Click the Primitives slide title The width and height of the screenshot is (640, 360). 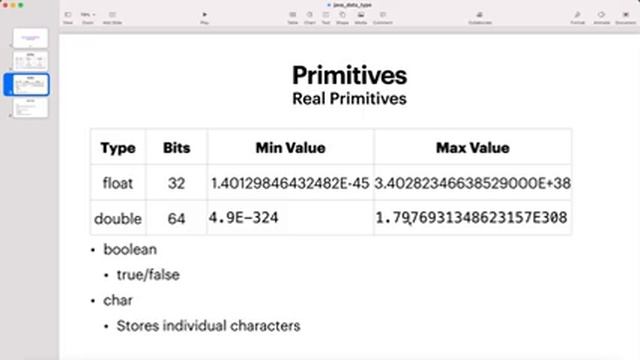(x=349, y=76)
